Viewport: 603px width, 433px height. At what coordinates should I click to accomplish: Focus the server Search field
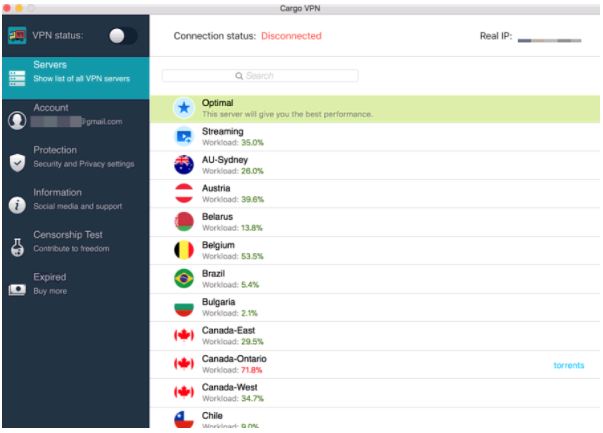click(260, 76)
